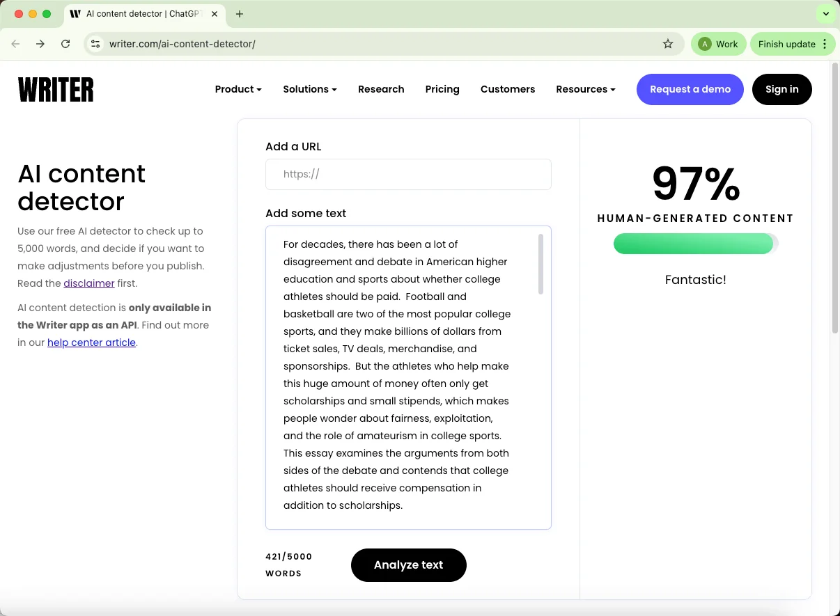The height and width of the screenshot is (616, 840).
Task: Open the help center article link
Action: pyautogui.click(x=91, y=342)
